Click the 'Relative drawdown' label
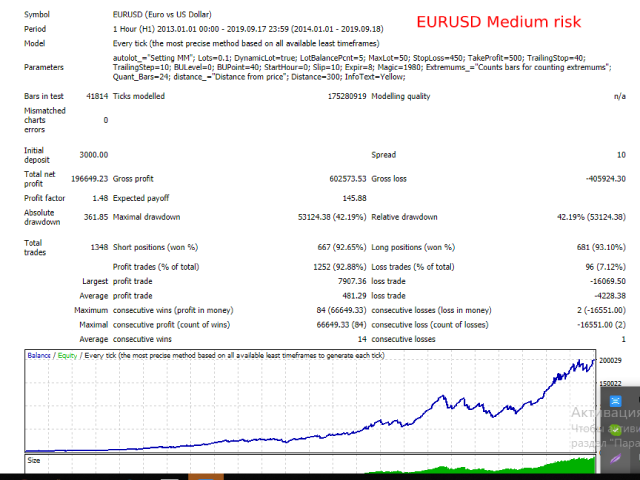 (x=404, y=217)
